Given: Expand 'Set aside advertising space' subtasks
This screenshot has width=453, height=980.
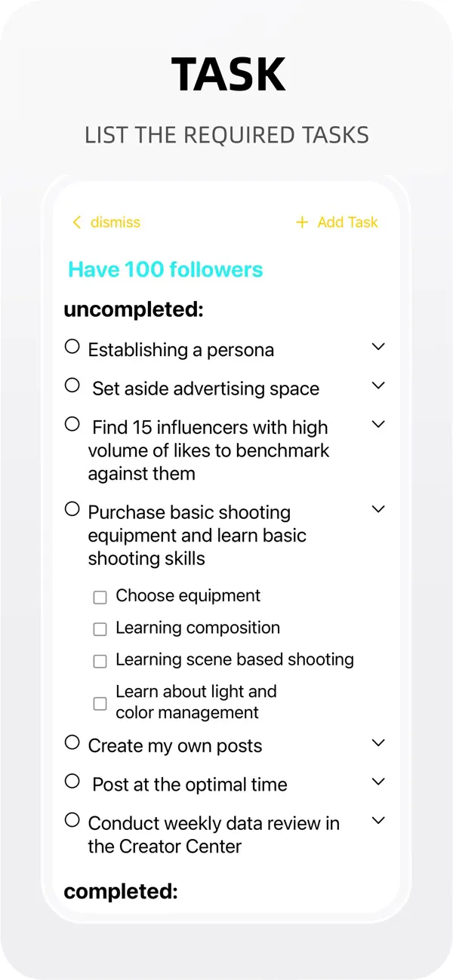Looking at the screenshot, I should [379, 386].
